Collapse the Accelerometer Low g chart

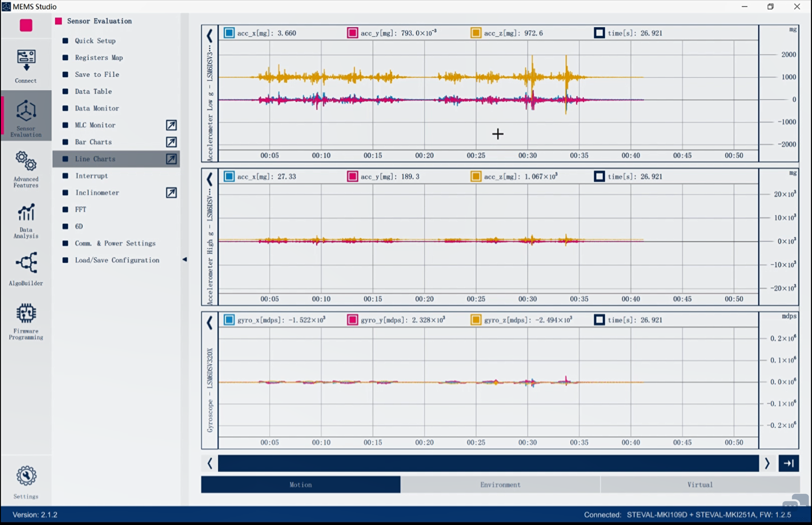click(x=209, y=36)
